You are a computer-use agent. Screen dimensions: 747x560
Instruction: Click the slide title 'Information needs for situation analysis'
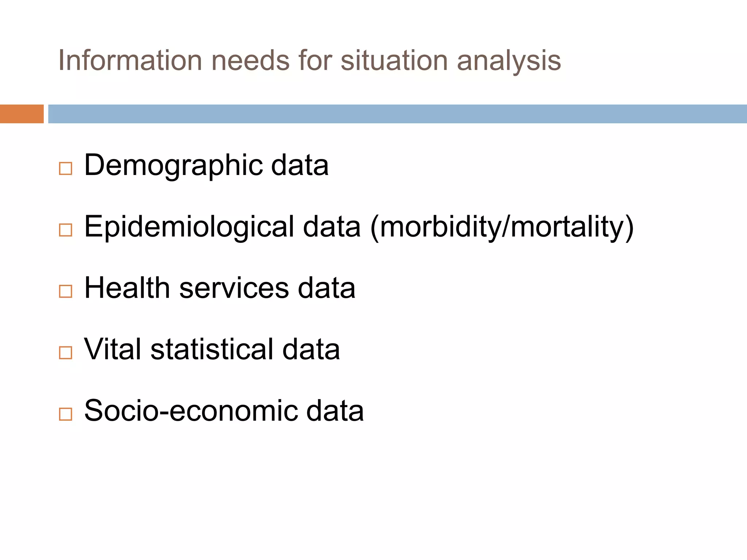(x=310, y=61)
